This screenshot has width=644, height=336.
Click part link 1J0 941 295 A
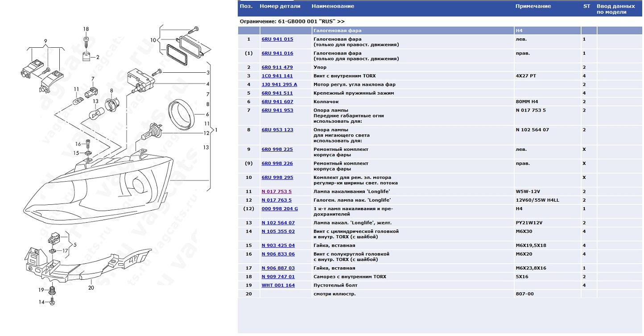pos(279,84)
